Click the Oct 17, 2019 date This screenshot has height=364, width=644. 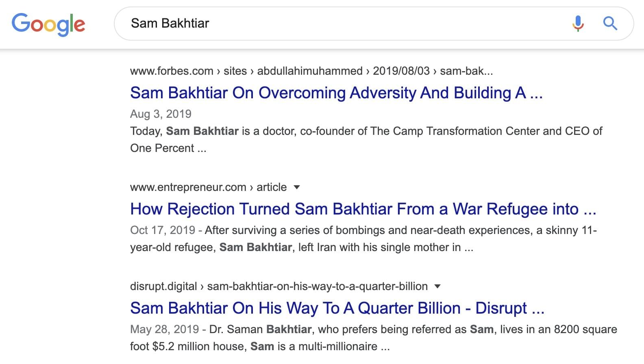[x=163, y=230]
